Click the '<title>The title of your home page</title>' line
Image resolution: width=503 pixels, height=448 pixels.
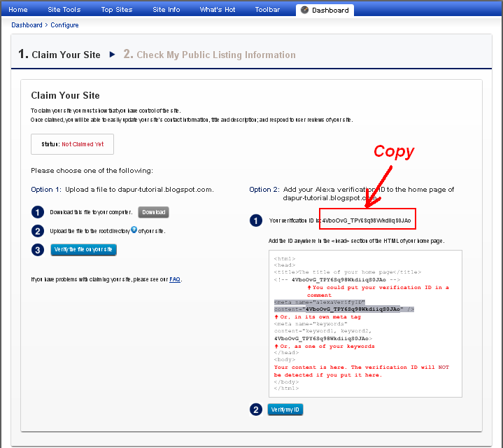coord(348,272)
